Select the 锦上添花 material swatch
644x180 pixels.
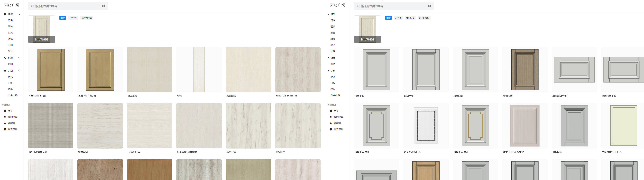point(150,70)
